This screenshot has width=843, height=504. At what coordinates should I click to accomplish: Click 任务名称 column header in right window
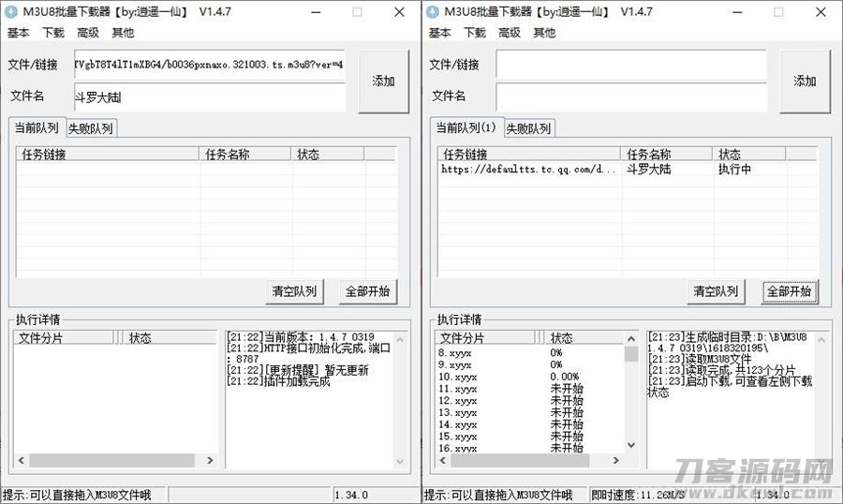[667, 155]
